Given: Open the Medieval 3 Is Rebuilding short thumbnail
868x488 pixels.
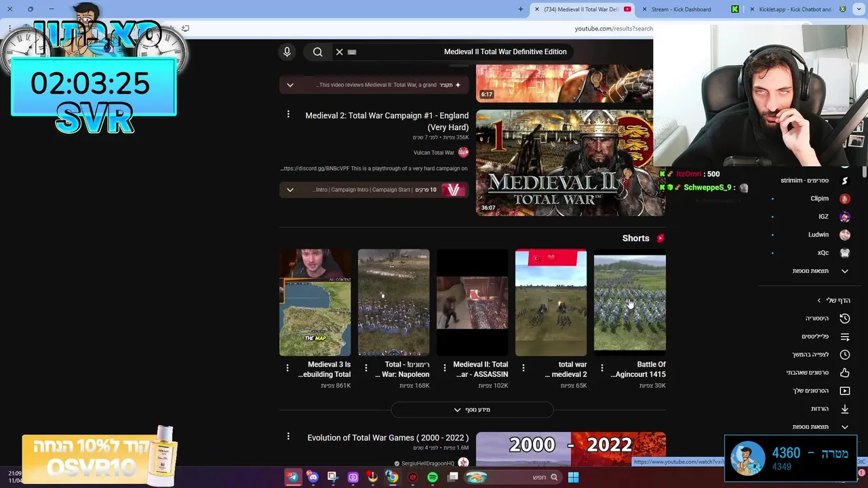Looking at the screenshot, I should 315,302.
